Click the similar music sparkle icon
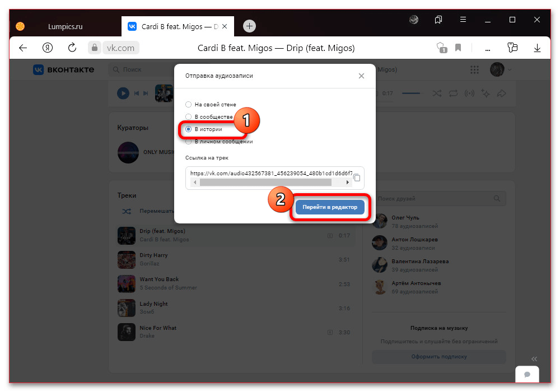The image size is (560, 392). (x=486, y=94)
